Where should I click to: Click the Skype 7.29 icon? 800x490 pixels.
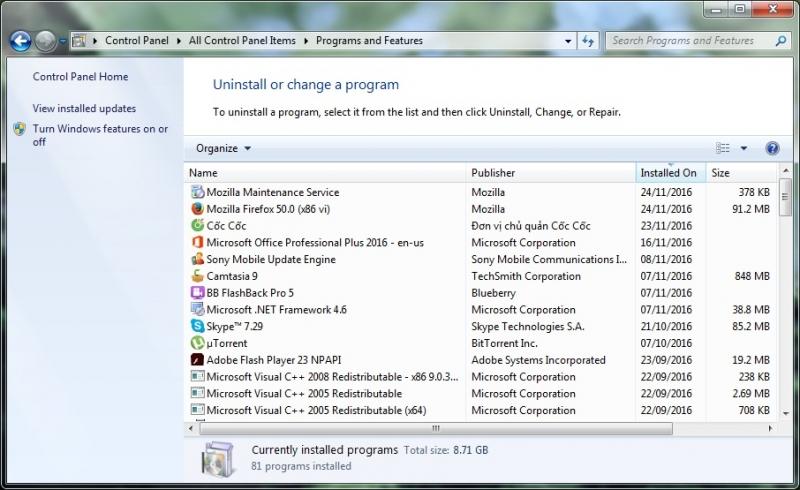tap(197, 326)
